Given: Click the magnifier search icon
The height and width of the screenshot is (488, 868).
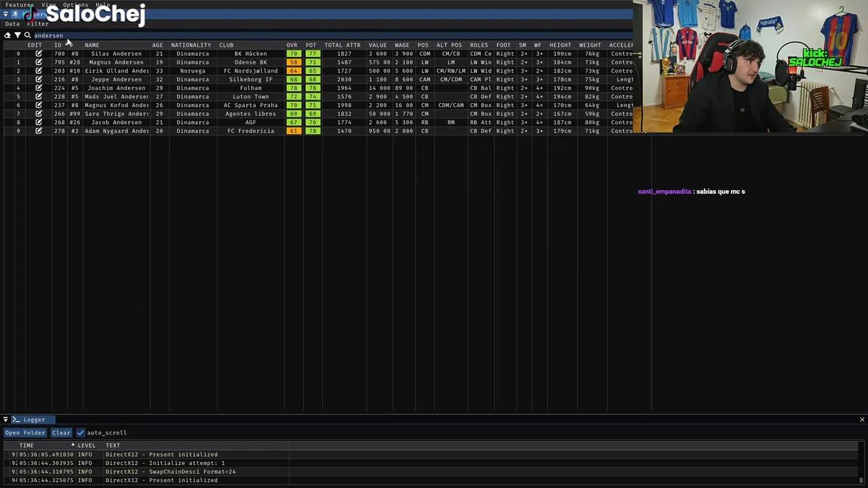Looking at the screenshot, I should pyautogui.click(x=27, y=35).
